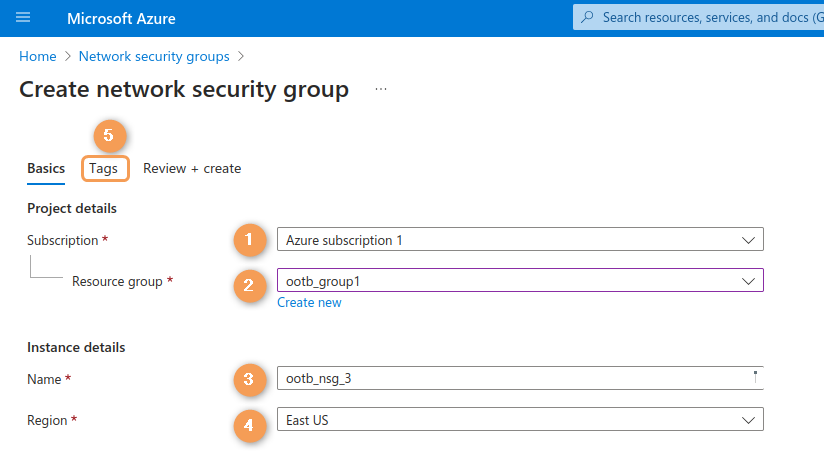The width and height of the screenshot is (824, 471).
Task: Expand the Region dropdown showing East US
Action: coord(519,420)
